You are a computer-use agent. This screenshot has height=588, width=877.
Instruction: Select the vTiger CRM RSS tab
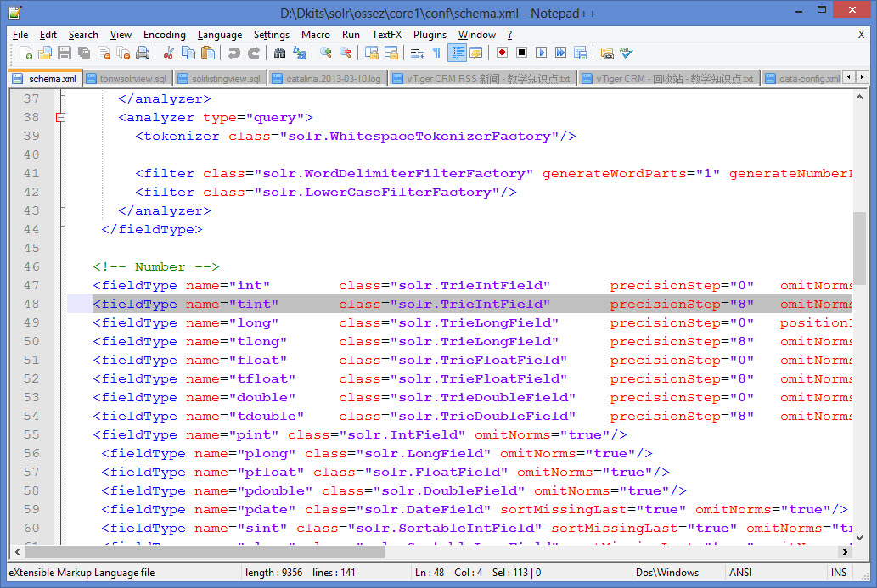coord(483,79)
